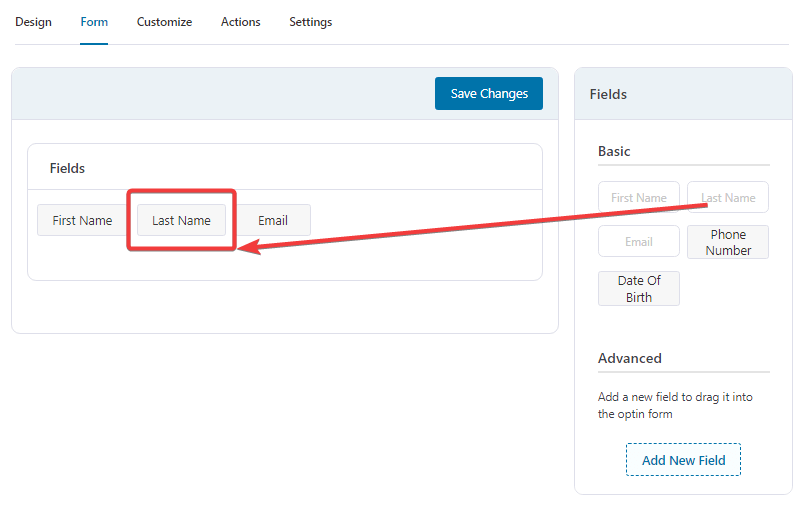Viewport: 803px width, 515px height.
Task: Pick greyed Last Name in Basic sidebar
Action: click(x=728, y=198)
